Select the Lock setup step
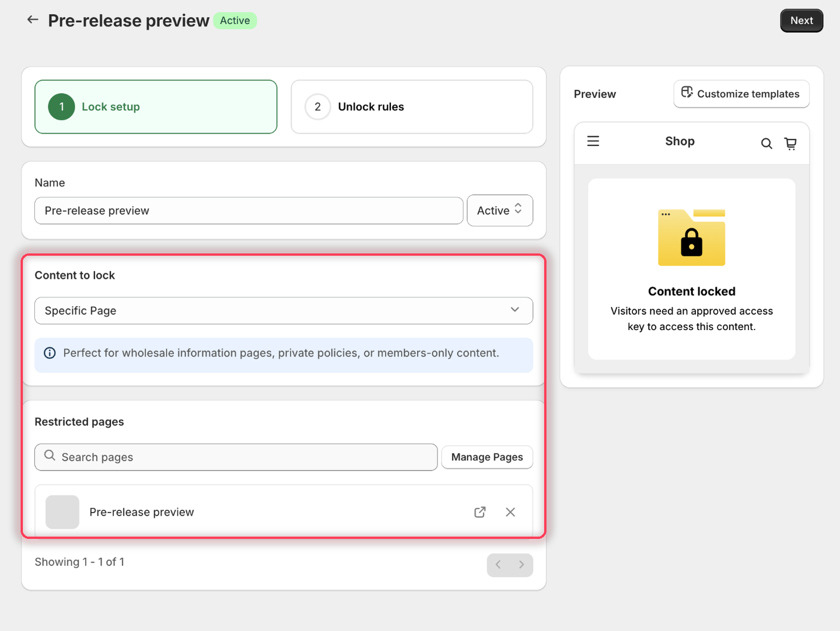Viewport: 840px width, 631px height. [x=156, y=107]
